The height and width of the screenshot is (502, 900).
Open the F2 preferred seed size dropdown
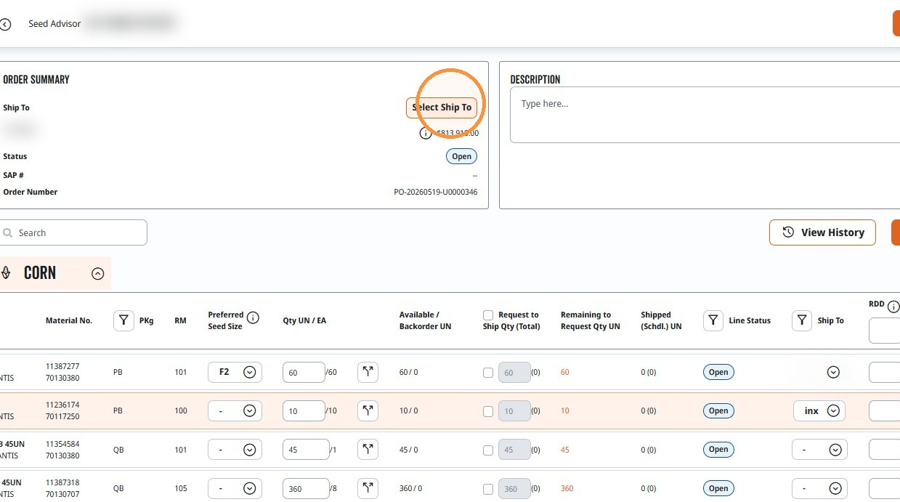tap(235, 372)
